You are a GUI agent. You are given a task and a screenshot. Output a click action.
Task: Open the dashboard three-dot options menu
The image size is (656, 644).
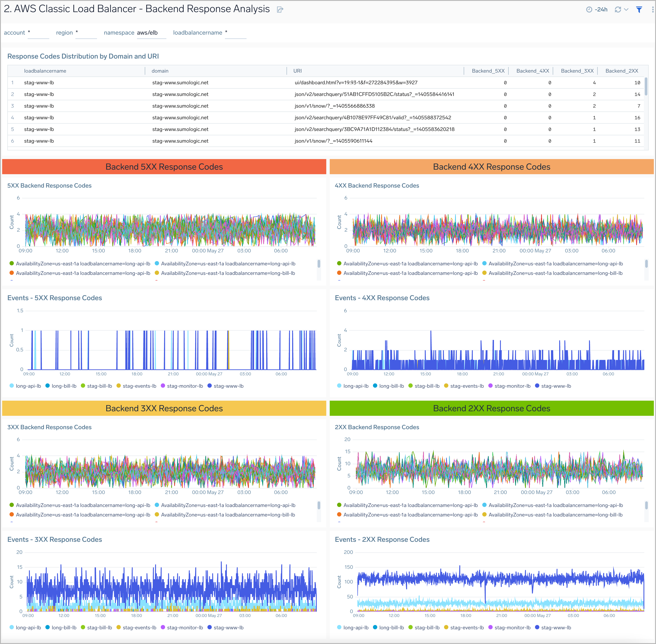652,10
